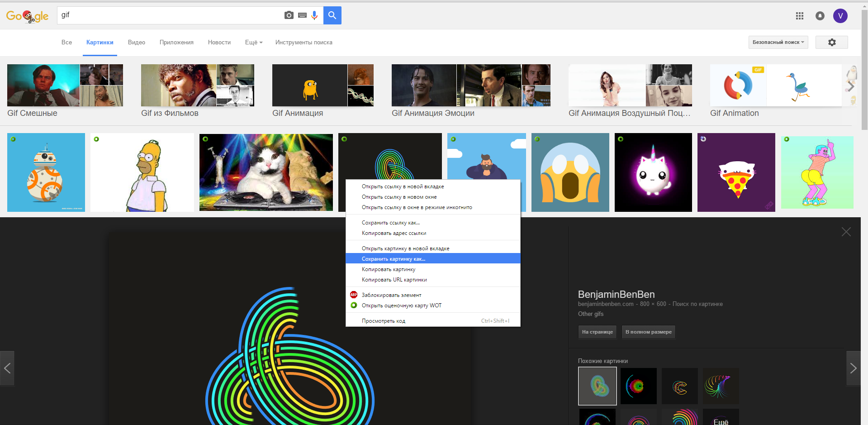Show more suggestion categories arrow
868x425 pixels.
pos(851,86)
